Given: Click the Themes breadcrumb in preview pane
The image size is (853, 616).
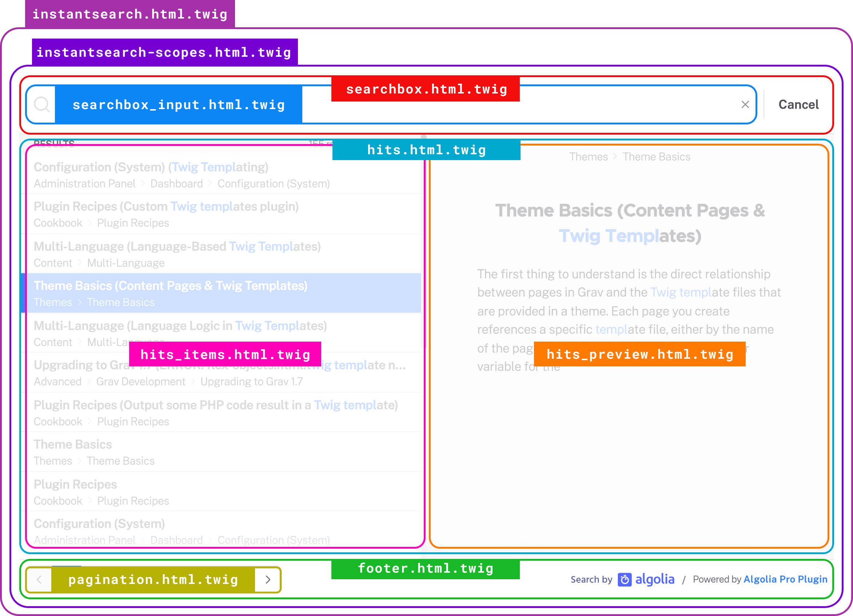Looking at the screenshot, I should pos(588,156).
